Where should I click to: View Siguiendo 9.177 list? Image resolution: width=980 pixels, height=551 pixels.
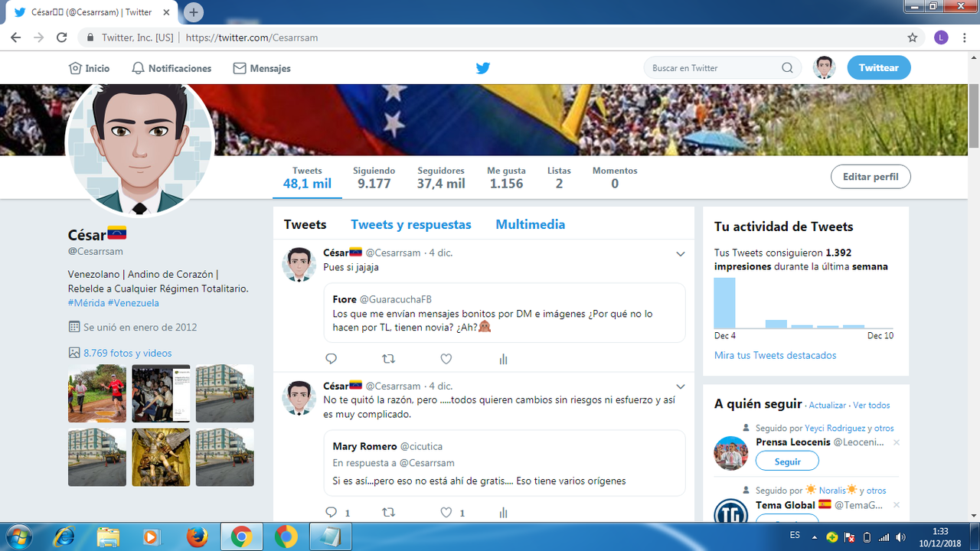tap(374, 178)
